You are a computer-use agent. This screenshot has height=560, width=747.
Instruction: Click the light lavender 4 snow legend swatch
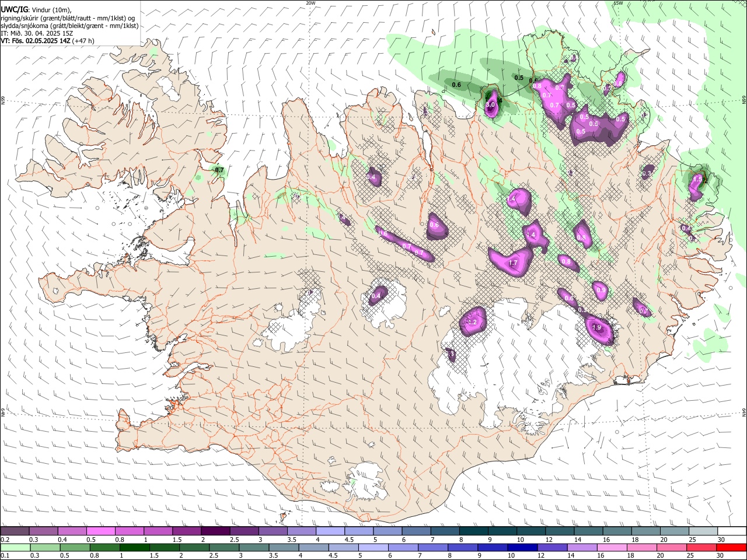click(330, 531)
